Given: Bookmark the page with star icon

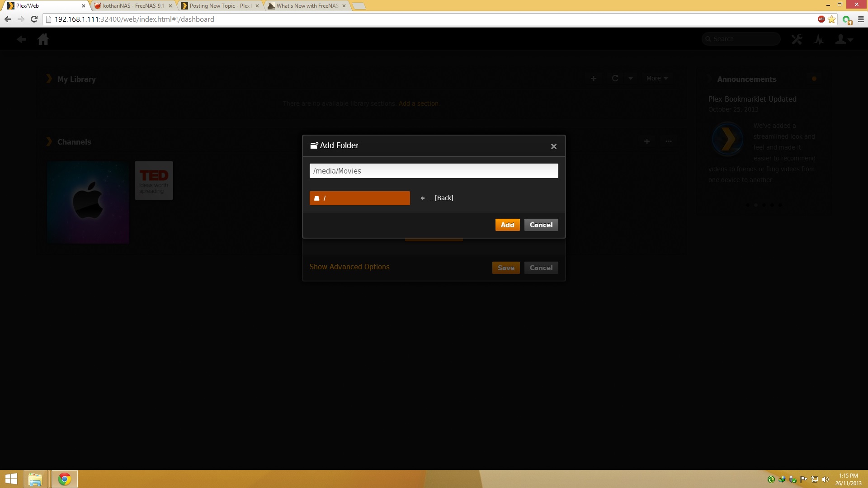Looking at the screenshot, I should [x=831, y=19].
